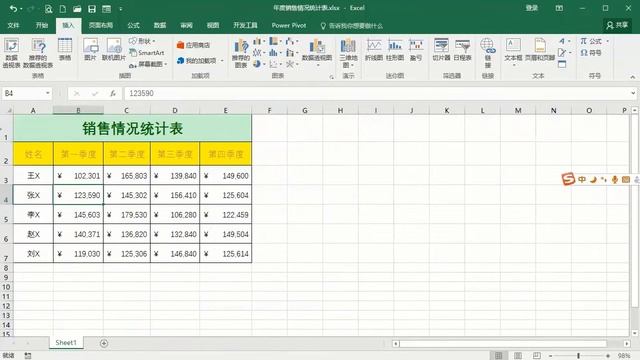
Task: Click the Undo icon in quick access toolbar
Action: point(13,8)
